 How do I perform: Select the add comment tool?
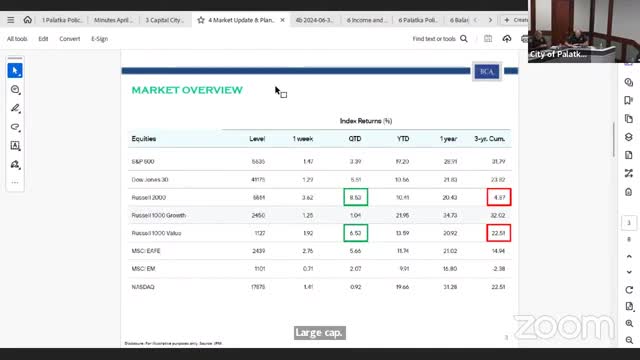click(x=15, y=89)
